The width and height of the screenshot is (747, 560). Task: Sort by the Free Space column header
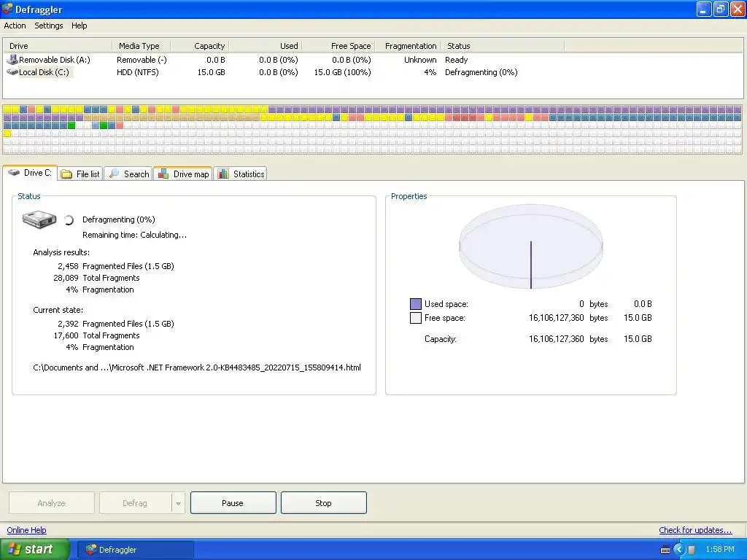338,46
